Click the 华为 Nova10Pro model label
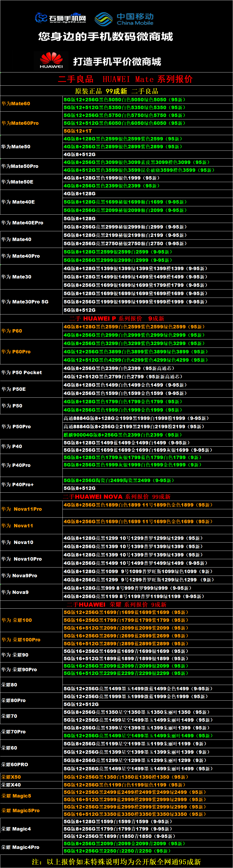 tap(22, 559)
